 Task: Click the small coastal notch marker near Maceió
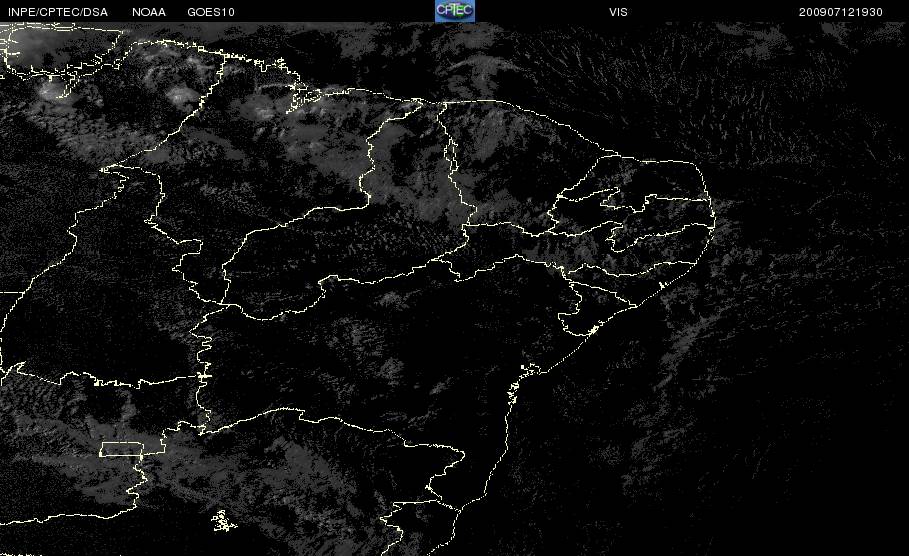coord(662,285)
